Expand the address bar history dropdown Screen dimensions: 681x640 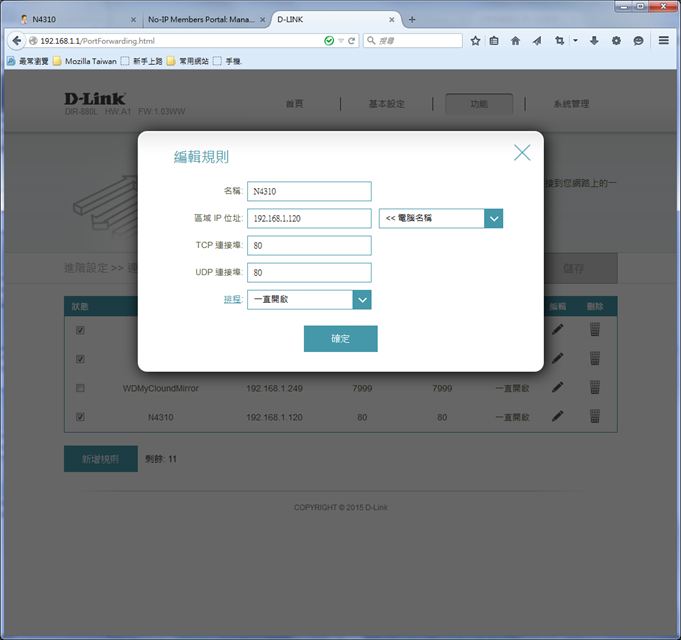pos(341,41)
